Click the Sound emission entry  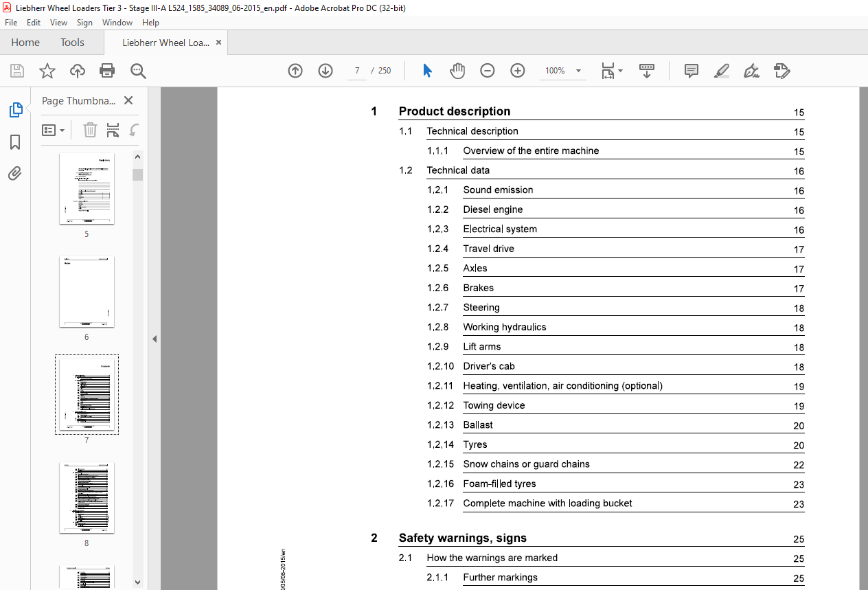coord(498,190)
